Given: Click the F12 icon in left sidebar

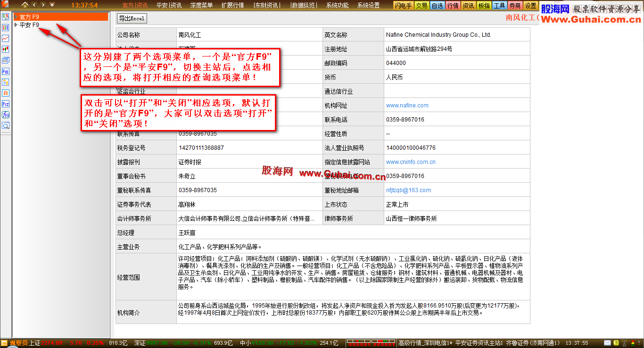Looking at the screenshot, I should (x=6, y=104).
